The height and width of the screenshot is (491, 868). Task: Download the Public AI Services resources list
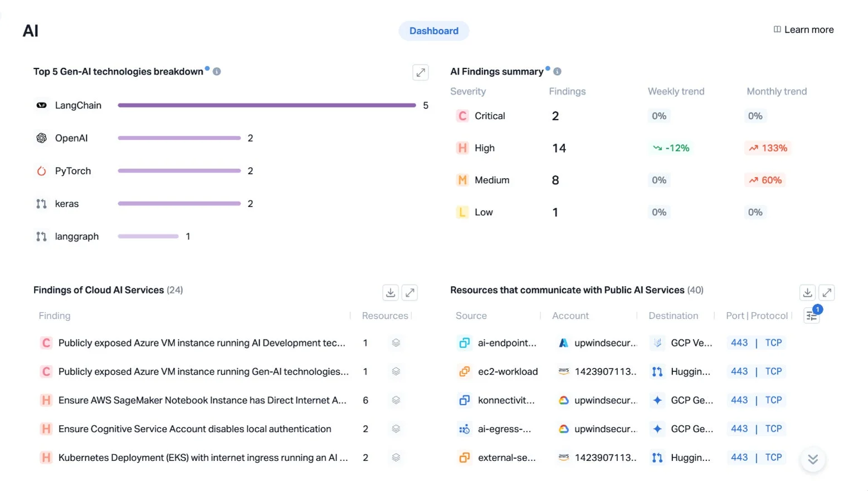[807, 292]
